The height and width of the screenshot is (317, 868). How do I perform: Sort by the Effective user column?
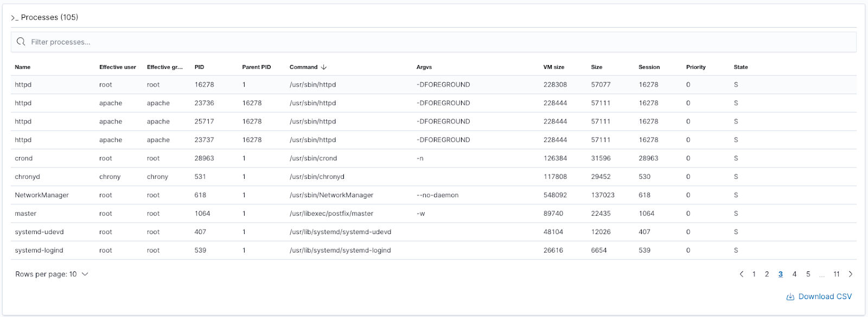[x=118, y=67]
